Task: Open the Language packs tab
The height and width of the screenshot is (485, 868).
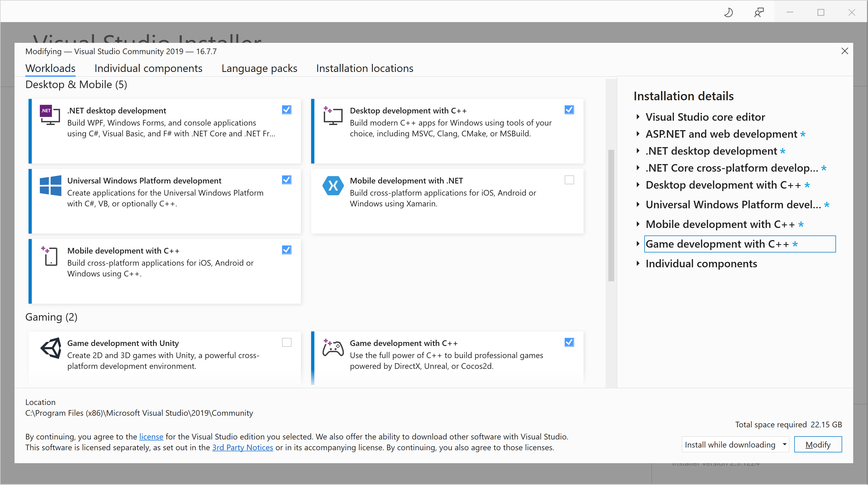Action: tap(259, 68)
